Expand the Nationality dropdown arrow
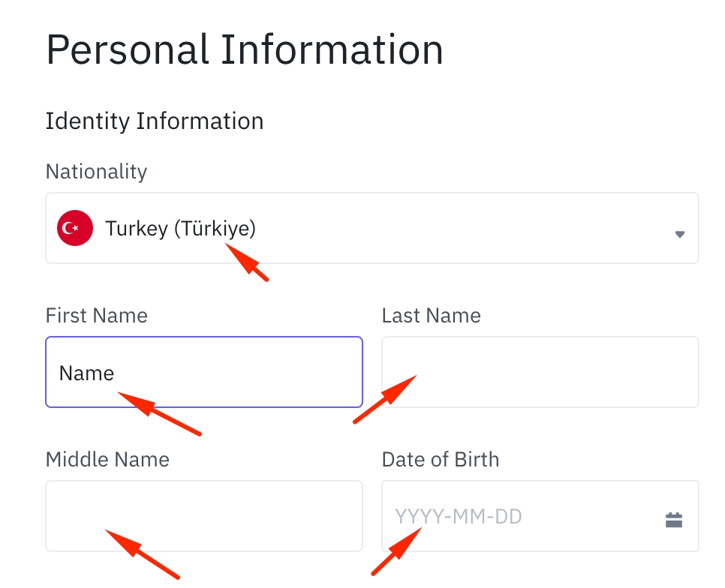This screenshot has width=725, height=588. [x=679, y=234]
